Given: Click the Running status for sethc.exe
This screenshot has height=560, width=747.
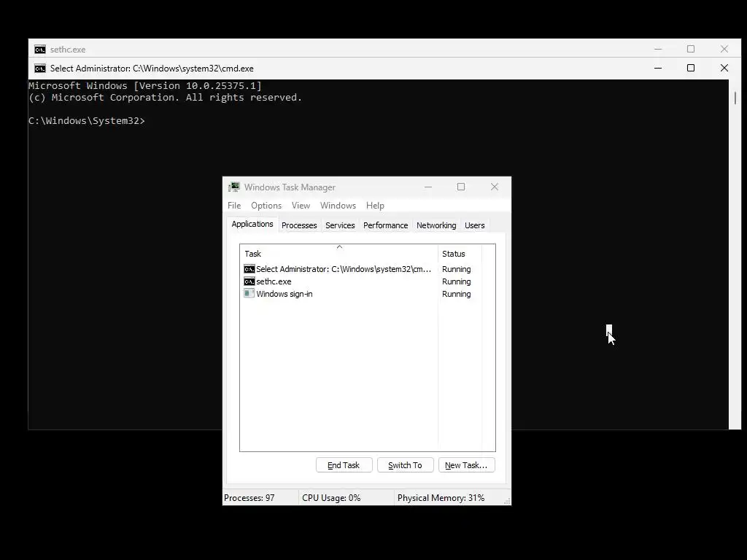Looking at the screenshot, I should [456, 281].
